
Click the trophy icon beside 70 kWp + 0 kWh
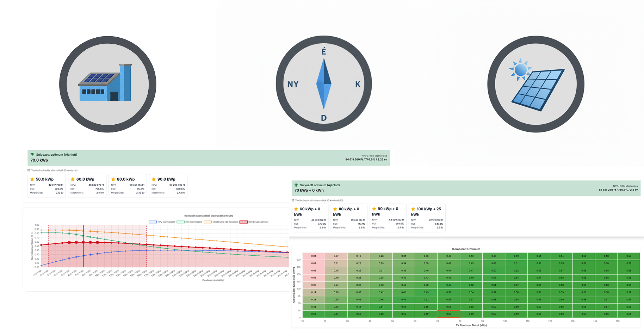[296, 185]
